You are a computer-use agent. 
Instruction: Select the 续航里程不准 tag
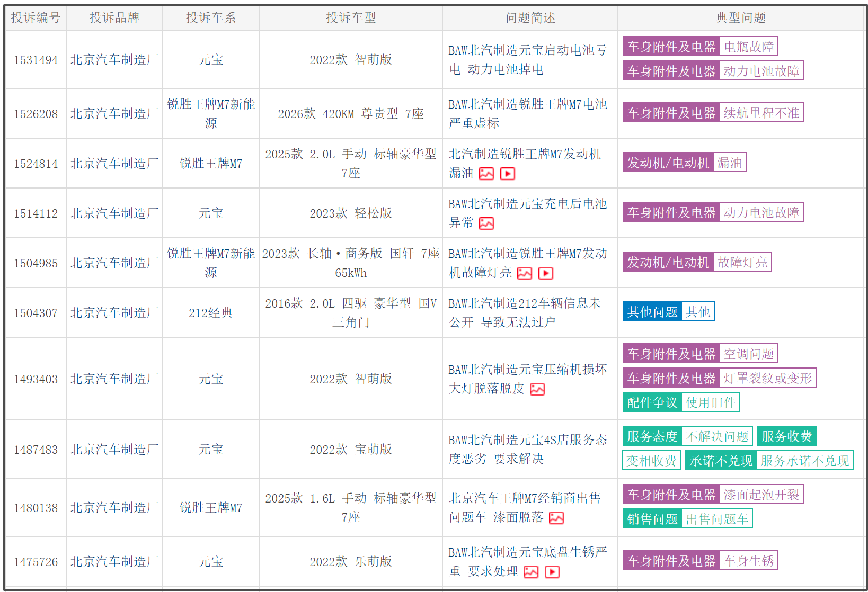pyautogui.click(x=761, y=113)
